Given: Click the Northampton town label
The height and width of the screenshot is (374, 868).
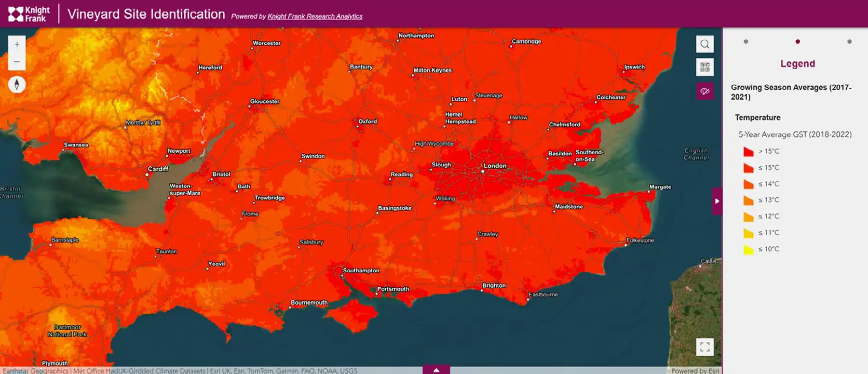Looking at the screenshot, I should [416, 36].
